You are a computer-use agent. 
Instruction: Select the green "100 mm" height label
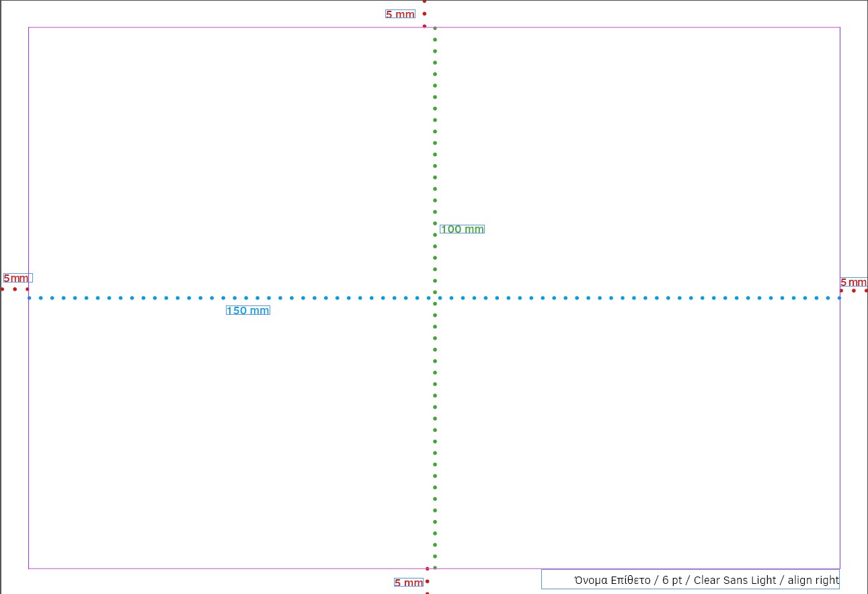tap(462, 229)
